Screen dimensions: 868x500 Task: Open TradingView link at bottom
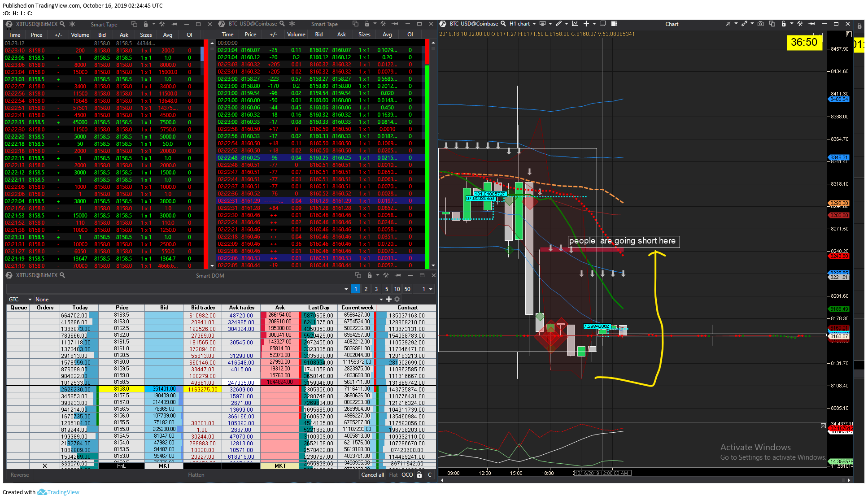tap(58, 492)
